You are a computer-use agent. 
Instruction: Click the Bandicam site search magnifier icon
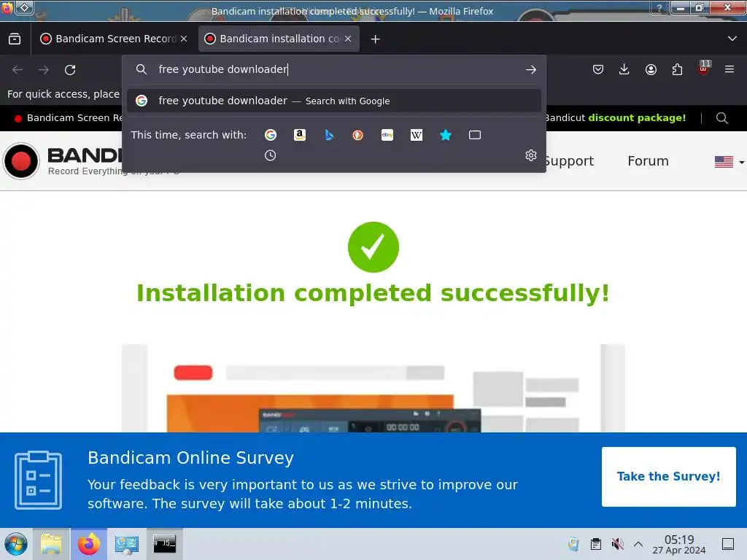(721, 118)
